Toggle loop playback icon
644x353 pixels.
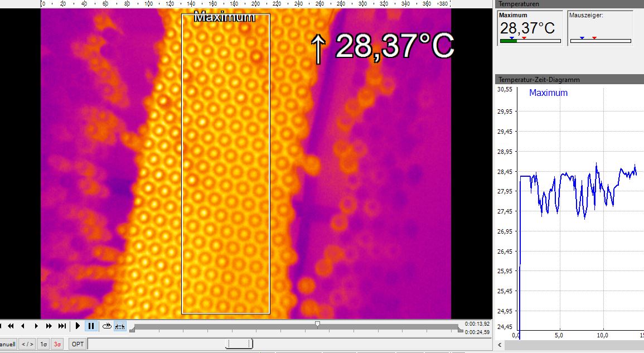[x=106, y=326]
